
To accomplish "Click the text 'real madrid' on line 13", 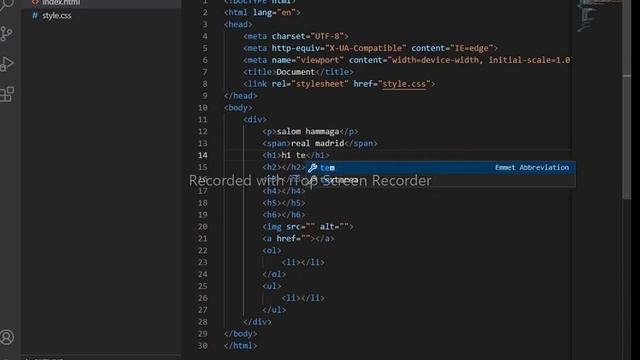I will (x=318, y=143).
